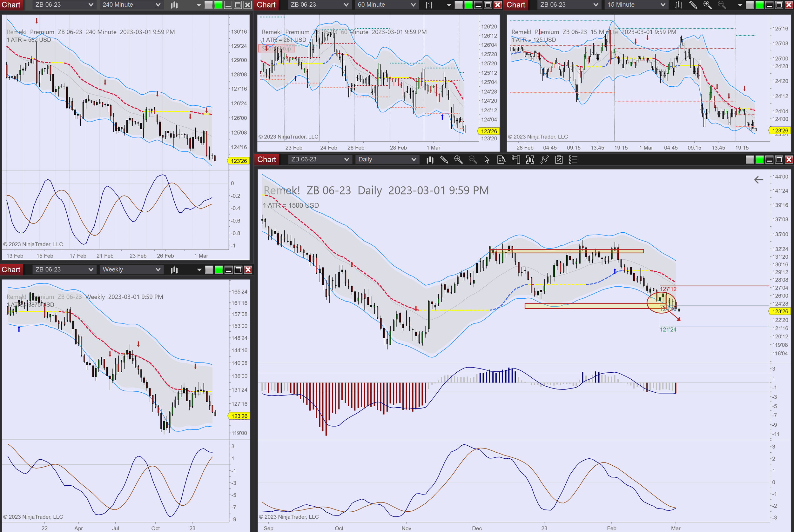Click the Chart tab of 60 Minute window
The width and height of the screenshot is (794, 532).
pyautogui.click(x=266, y=5)
